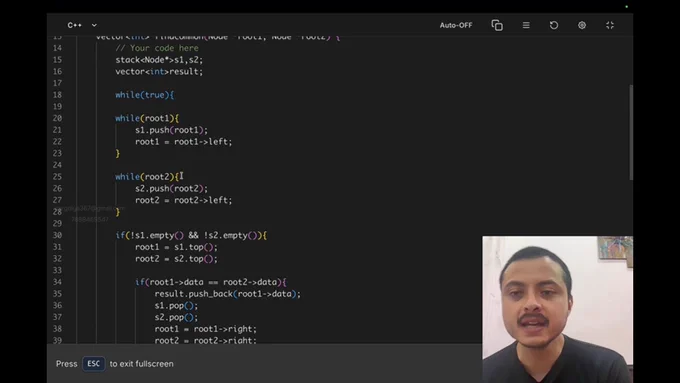Click 'root2 = root2->left;' line
680x383 pixels.
183,200
